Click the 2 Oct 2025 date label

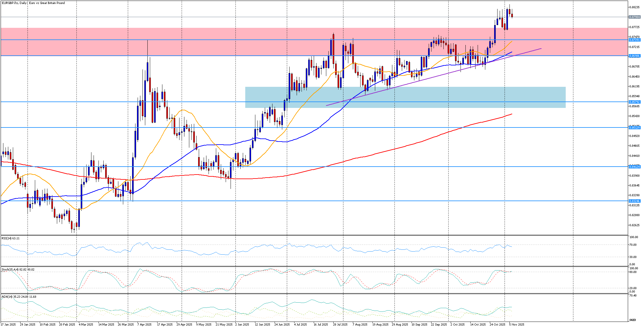pyautogui.click(x=457, y=325)
